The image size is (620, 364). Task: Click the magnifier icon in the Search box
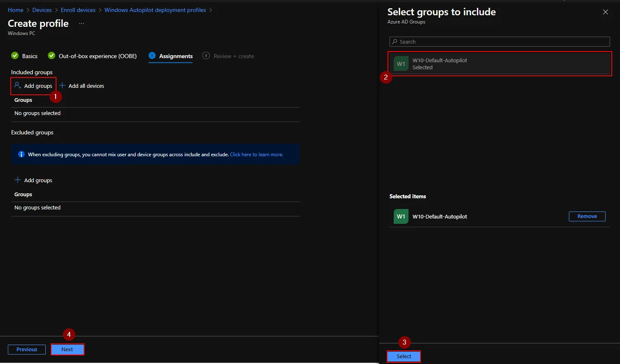click(x=395, y=42)
